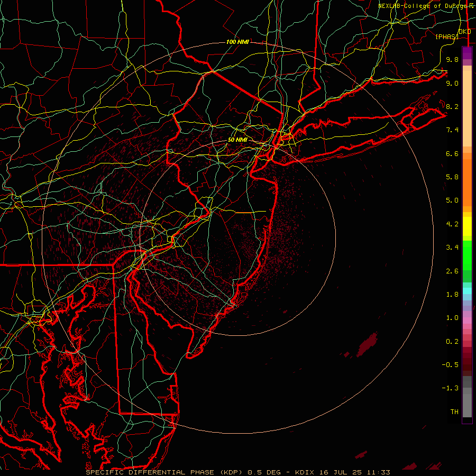Click the 0.2 scale value
This screenshot has height=476, width=476.
[452, 342]
